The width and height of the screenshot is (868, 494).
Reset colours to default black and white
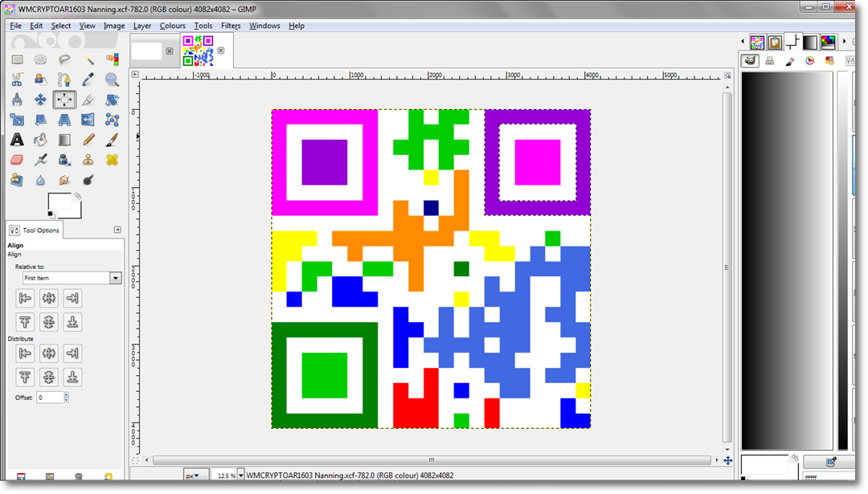[51, 214]
